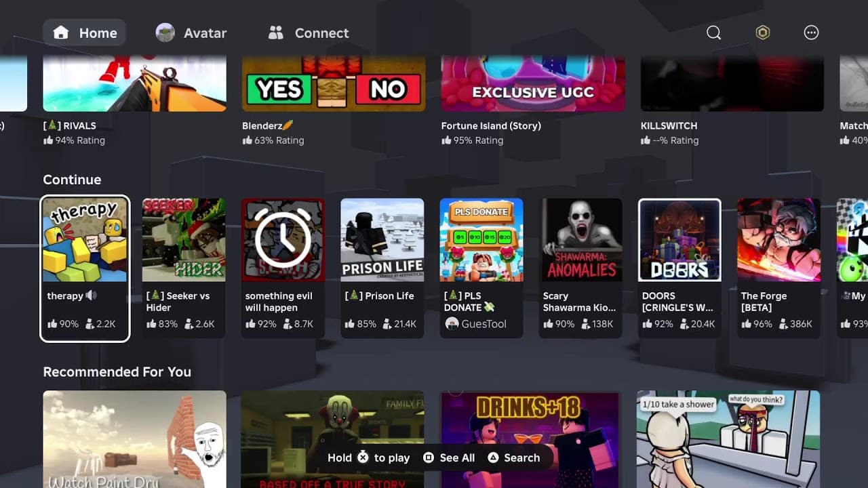Click the thumbs-up icon under The Forge
868x488 pixels.
(x=746, y=324)
